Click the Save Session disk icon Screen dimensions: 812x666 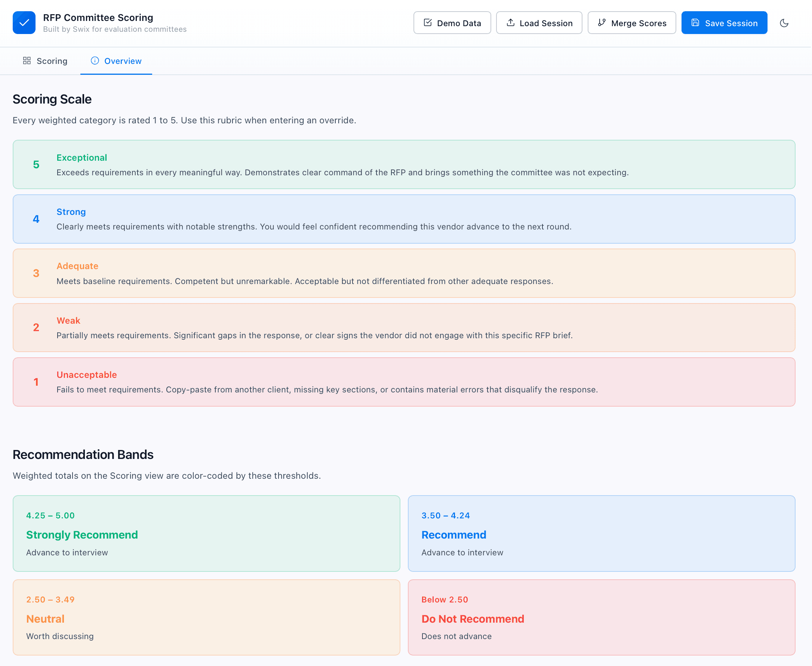(x=695, y=23)
